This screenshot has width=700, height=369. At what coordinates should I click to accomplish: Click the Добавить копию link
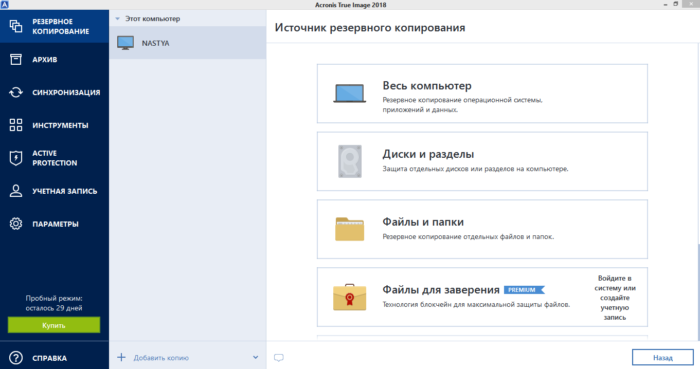[161, 358]
